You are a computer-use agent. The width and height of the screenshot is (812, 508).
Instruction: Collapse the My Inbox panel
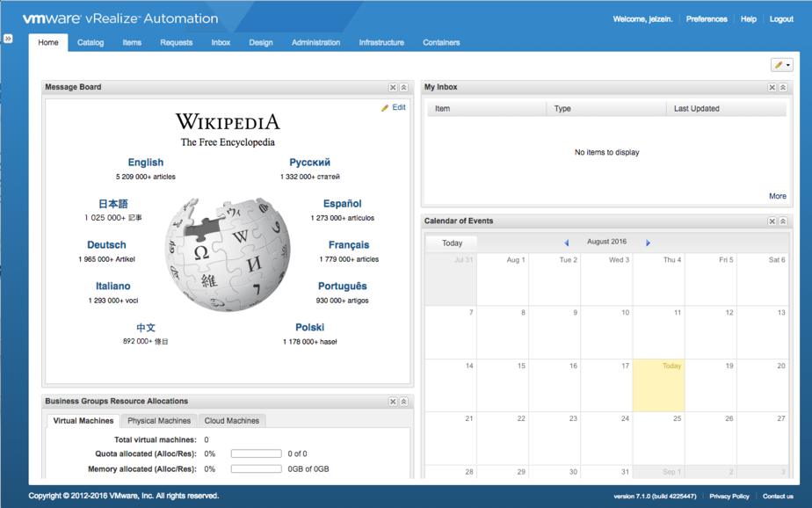(783, 88)
